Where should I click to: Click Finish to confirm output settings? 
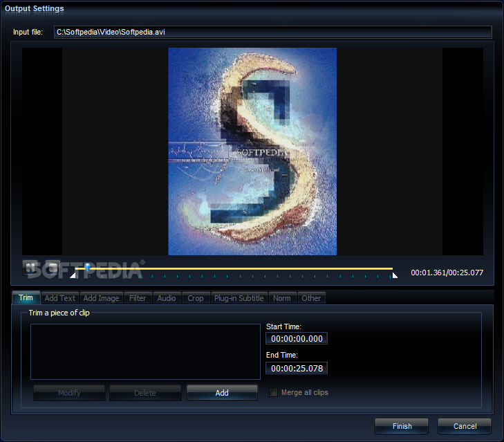(x=402, y=426)
